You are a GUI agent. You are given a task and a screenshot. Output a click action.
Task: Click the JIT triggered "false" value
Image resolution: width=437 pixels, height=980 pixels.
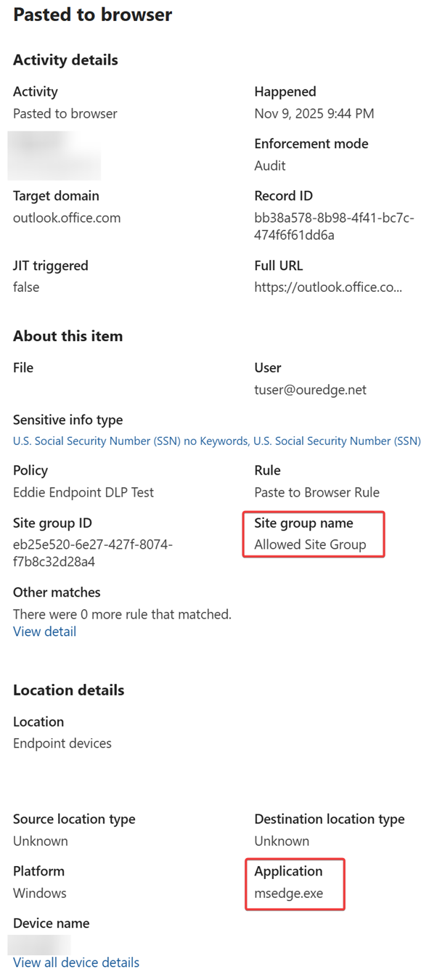26,287
